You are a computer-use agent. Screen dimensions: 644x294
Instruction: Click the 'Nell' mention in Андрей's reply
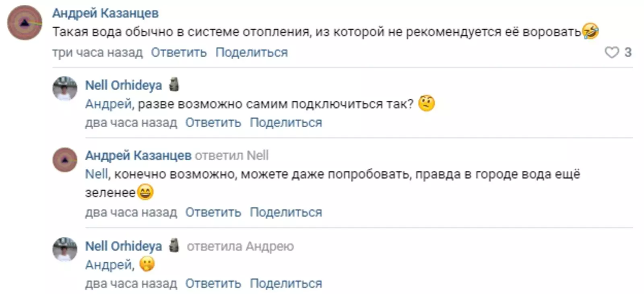97,174
